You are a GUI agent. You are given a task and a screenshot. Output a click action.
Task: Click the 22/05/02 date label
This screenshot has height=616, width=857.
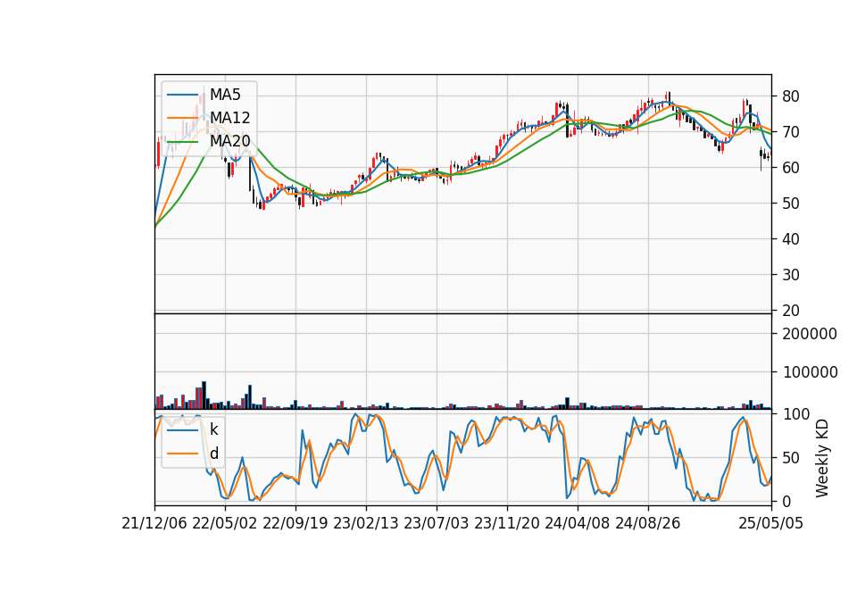click(225, 523)
